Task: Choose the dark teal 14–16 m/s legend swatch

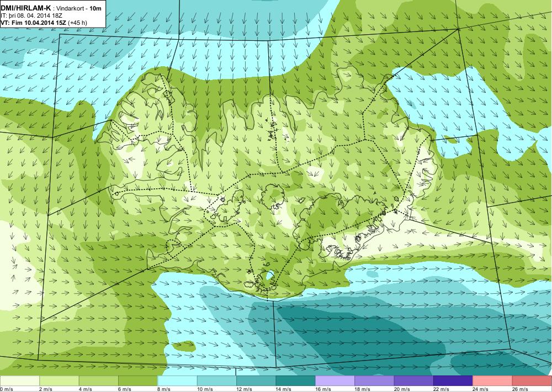Action: (296, 381)
